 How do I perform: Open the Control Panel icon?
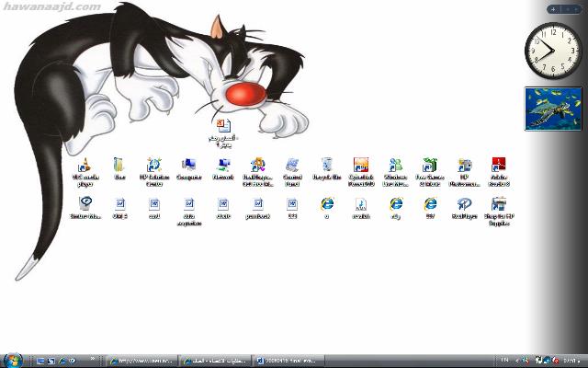coord(292,172)
